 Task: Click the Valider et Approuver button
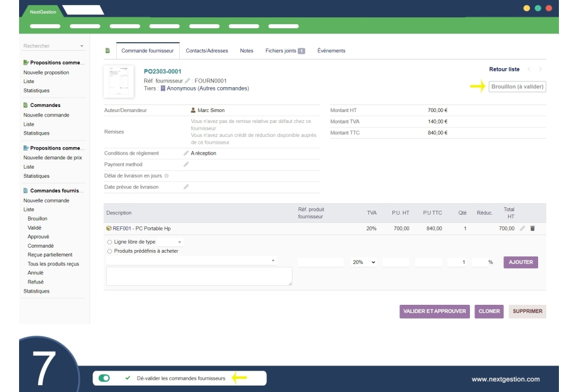434,311
